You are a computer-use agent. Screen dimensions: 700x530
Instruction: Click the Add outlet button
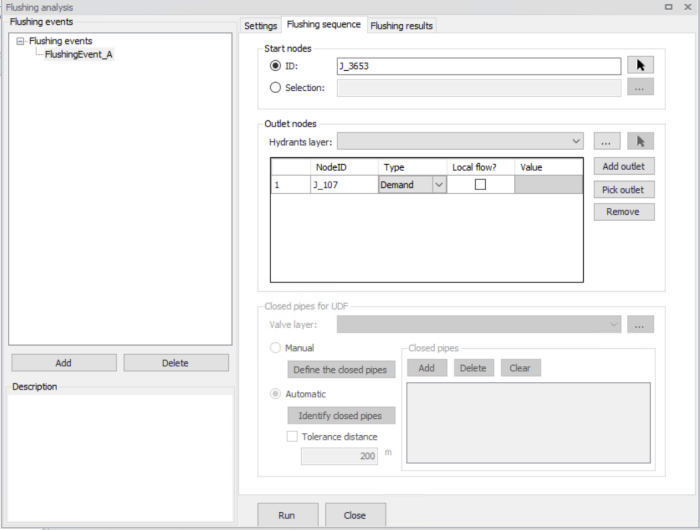point(624,167)
